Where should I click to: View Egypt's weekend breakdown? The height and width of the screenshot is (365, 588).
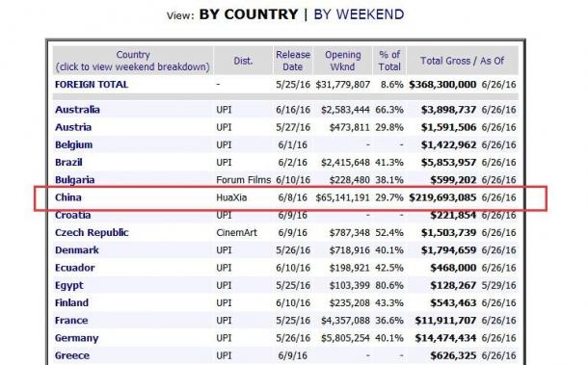[69, 286]
